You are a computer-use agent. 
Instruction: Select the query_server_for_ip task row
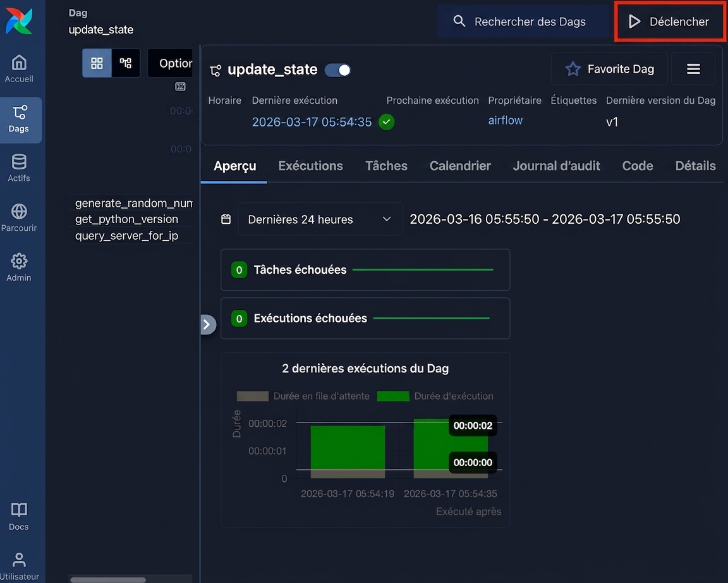127,235
